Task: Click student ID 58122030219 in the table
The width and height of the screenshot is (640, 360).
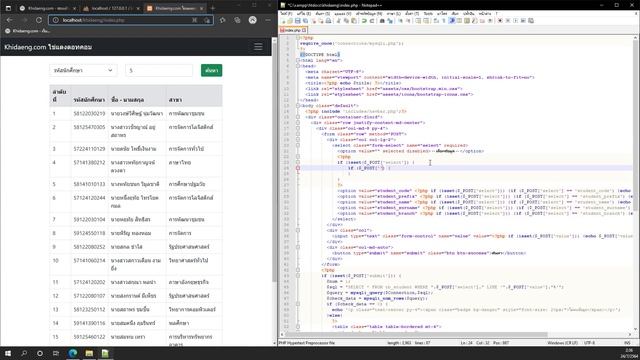Action: (x=89, y=113)
